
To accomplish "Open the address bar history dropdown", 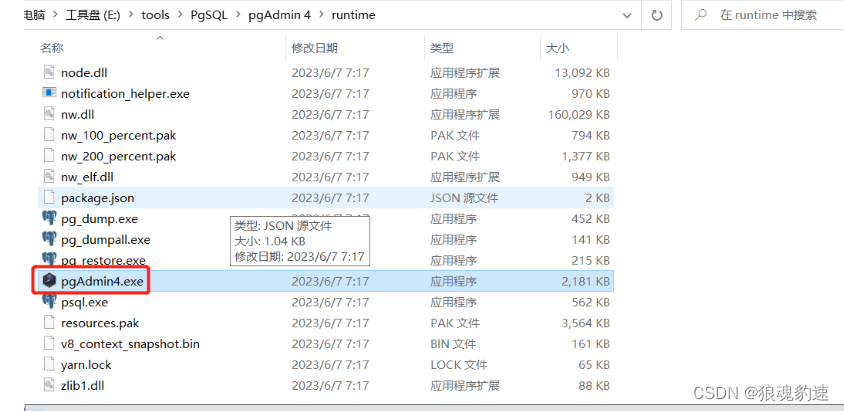I will [627, 16].
